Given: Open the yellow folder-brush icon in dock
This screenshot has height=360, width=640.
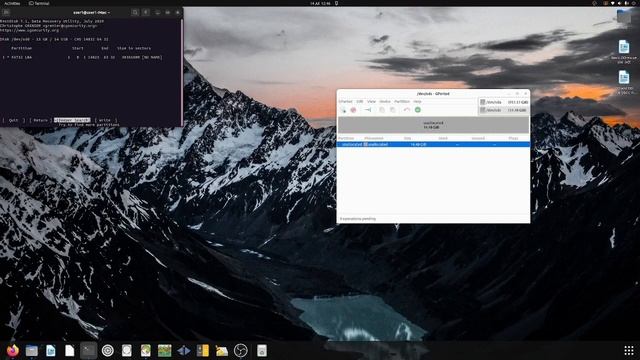Looking at the screenshot, I should coord(222,351).
